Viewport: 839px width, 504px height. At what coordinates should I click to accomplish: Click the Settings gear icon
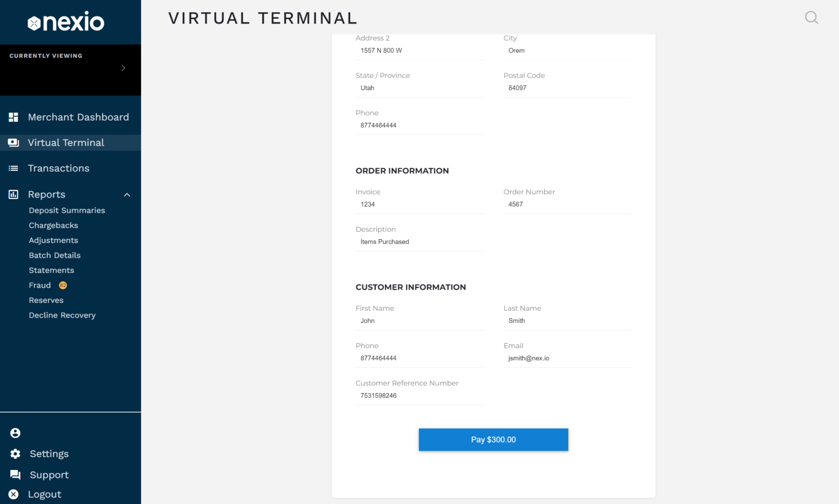(x=15, y=454)
